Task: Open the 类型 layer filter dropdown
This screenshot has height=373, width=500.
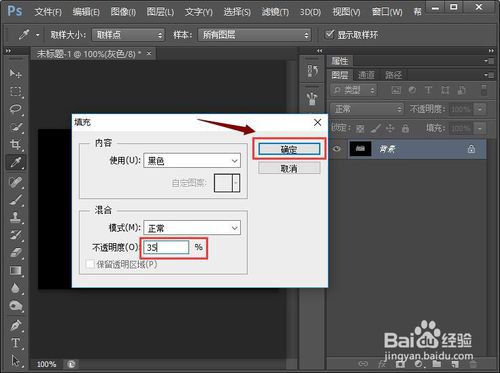Action: pos(353,90)
